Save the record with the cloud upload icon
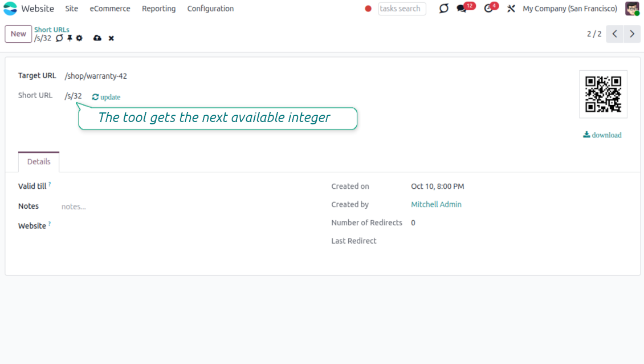Screen dimensions: 644x364 point(97,38)
